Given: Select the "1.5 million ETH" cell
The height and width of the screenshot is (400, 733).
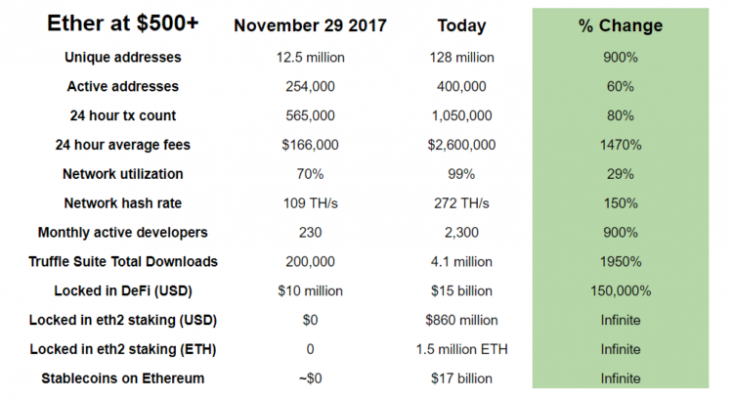Looking at the screenshot, I should click(x=461, y=349).
